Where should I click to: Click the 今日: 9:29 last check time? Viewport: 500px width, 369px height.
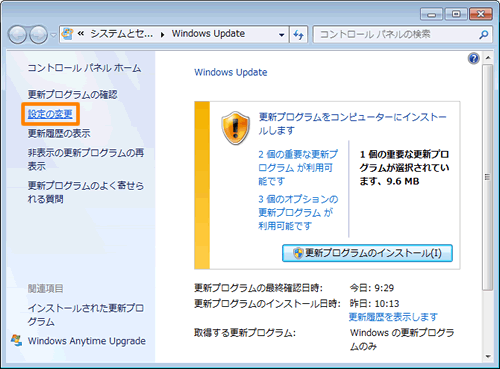pos(372,288)
